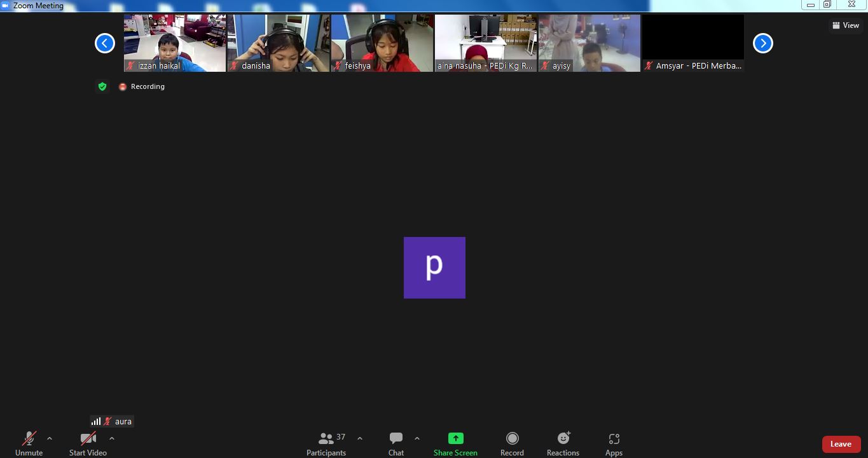Click the 'izzan haikal' name label
868x458 pixels.
click(159, 65)
